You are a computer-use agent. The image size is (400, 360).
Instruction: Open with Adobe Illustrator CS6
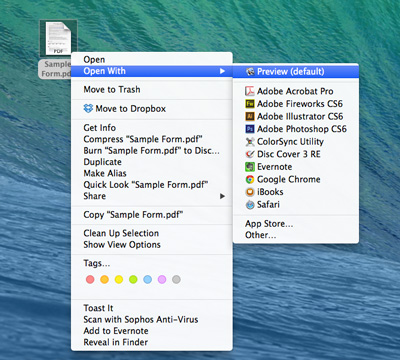click(296, 116)
